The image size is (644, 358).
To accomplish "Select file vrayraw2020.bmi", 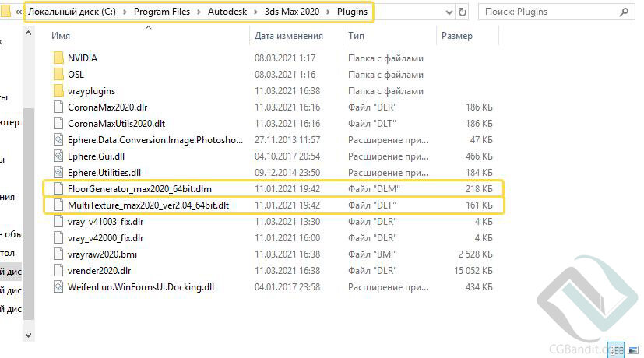I will [x=102, y=254].
